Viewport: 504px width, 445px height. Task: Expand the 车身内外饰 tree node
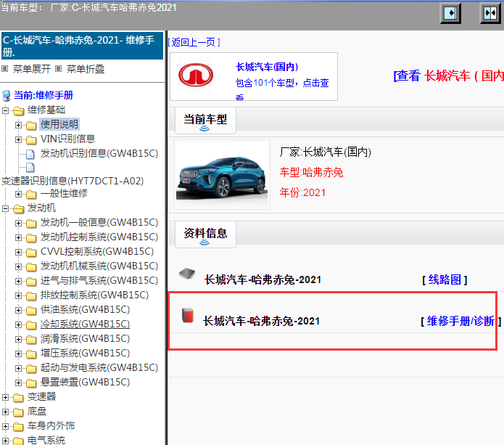pos(5,426)
